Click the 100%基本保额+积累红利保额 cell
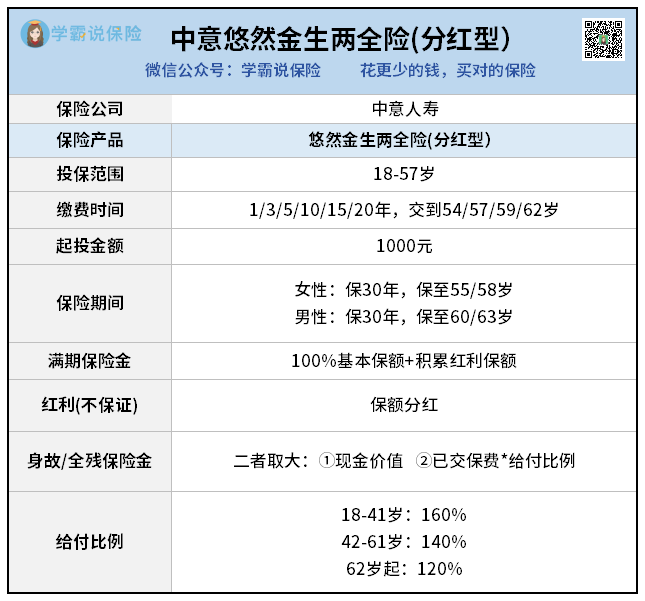The image size is (645, 601). coord(404,360)
